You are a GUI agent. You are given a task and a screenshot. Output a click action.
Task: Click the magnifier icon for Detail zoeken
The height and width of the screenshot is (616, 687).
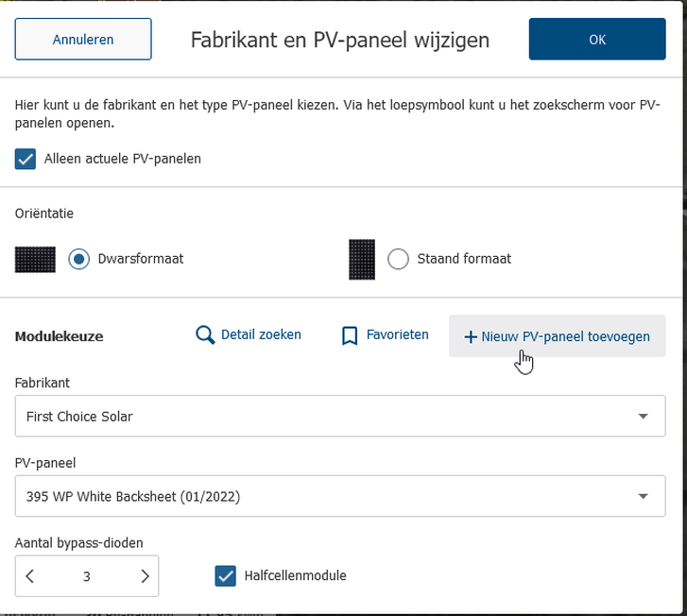(205, 335)
